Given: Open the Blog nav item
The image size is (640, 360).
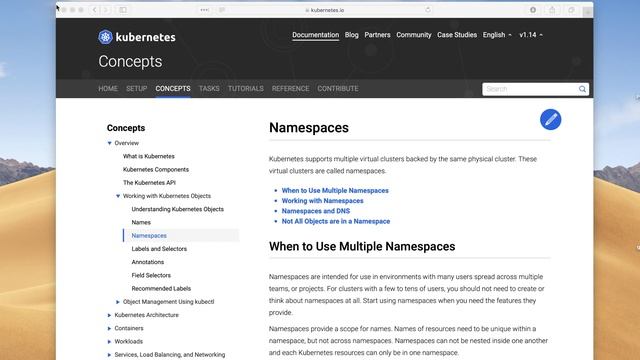Looking at the screenshot, I should [351, 35].
